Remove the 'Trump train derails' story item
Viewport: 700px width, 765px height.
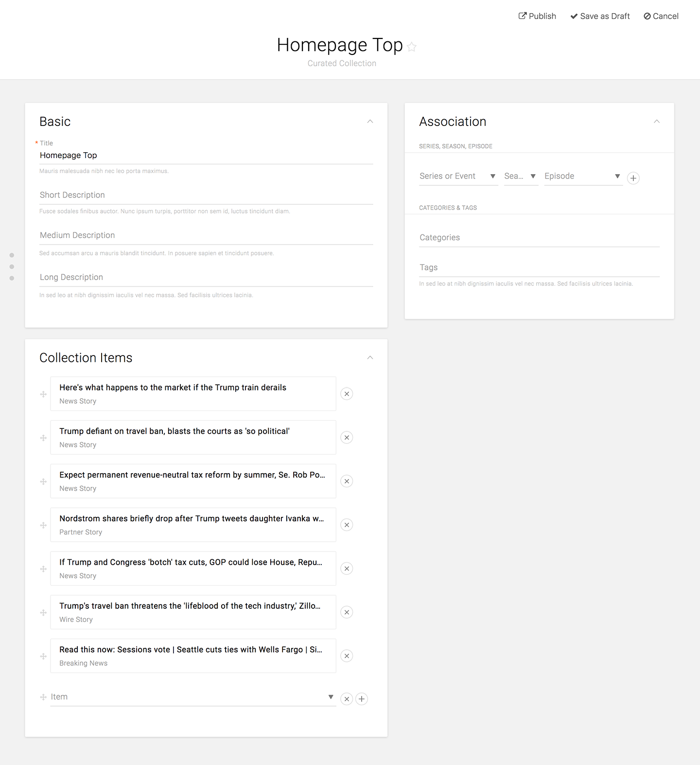347,394
